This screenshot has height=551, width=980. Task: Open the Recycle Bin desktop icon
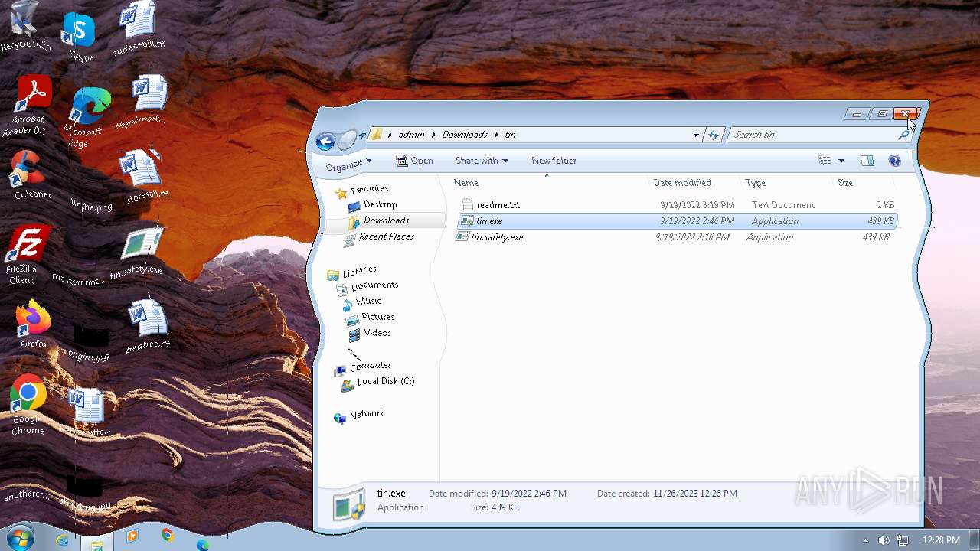pyautogui.click(x=24, y=27)
